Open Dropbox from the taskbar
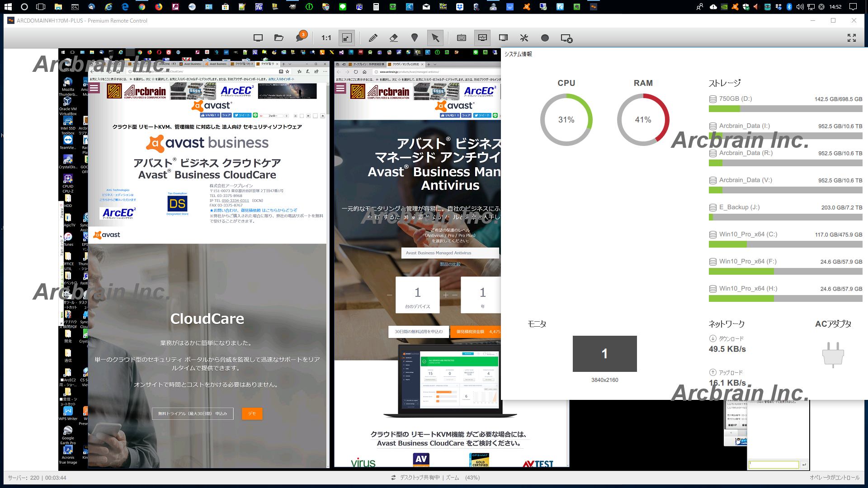 click(460, 7)
